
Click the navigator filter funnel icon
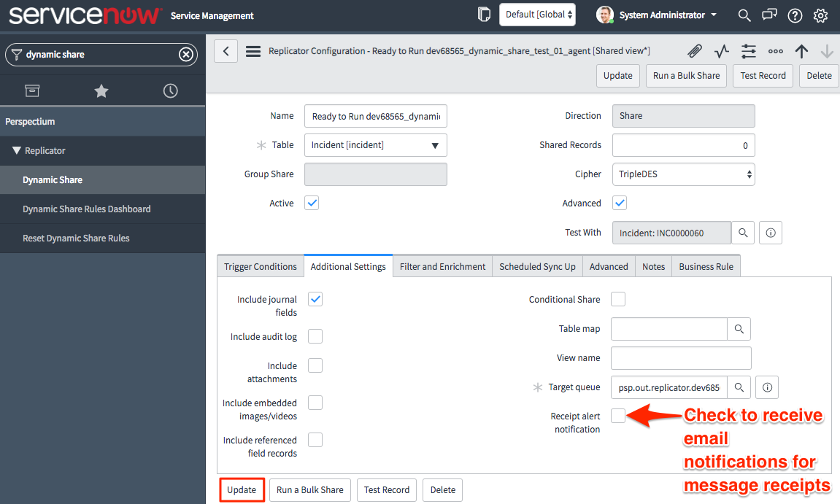(x=17, y=55)
